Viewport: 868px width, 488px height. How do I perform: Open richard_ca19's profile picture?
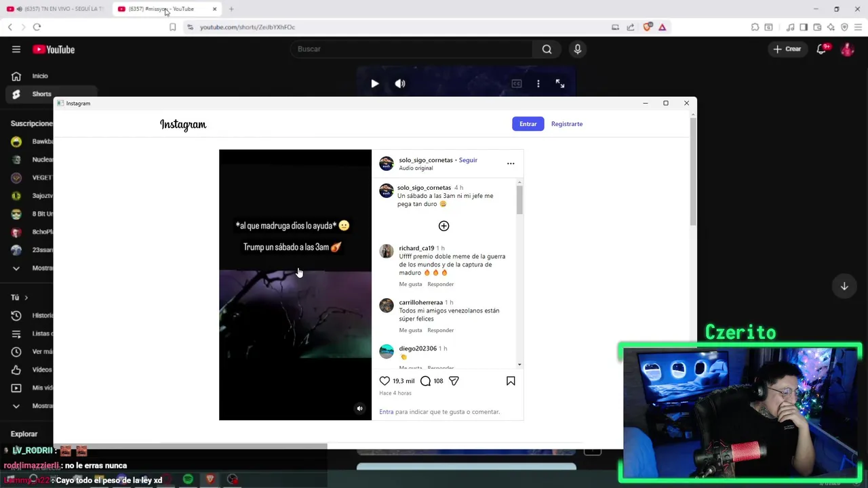pyautogui.click(x=387, y=251)
